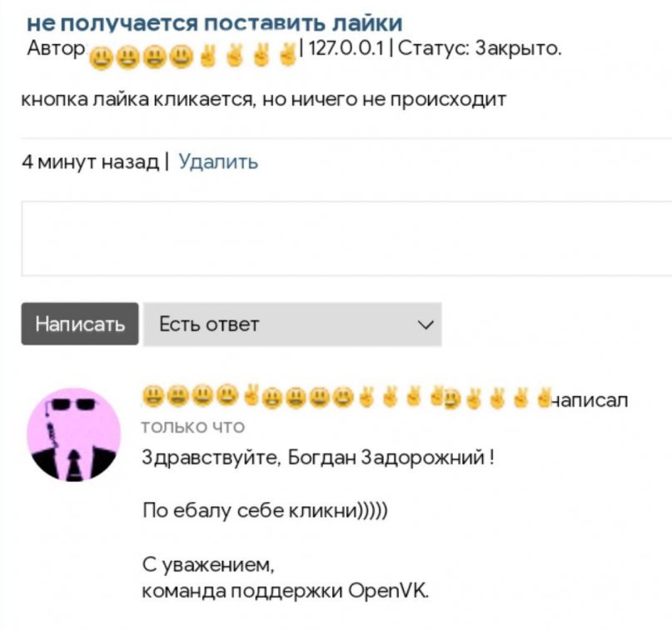The width and height of the screenshot is (672, 630).
Task: Expand the status list via chevron arrow
Action: tap(426, 325)
